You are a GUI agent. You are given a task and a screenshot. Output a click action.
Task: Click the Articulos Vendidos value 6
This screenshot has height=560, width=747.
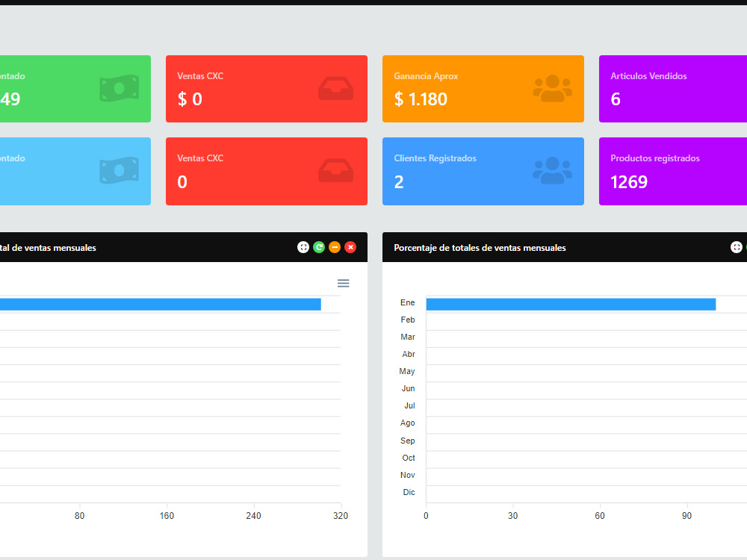point(616,99)
